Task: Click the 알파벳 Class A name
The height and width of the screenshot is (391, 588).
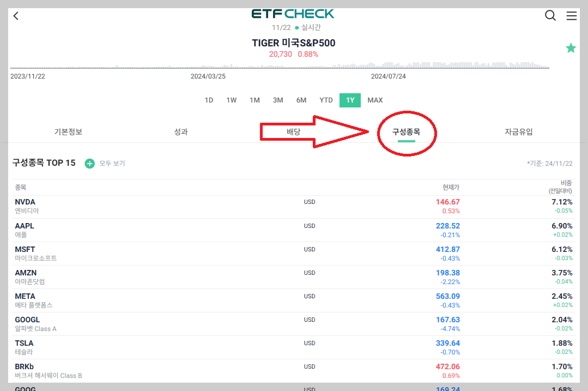Action: coord(35,329)
